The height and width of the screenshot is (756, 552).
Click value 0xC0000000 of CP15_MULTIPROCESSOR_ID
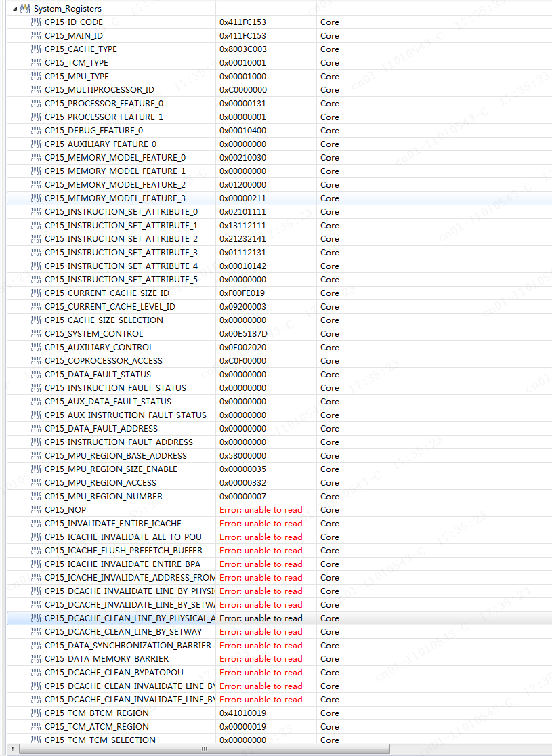pos(243,89)
